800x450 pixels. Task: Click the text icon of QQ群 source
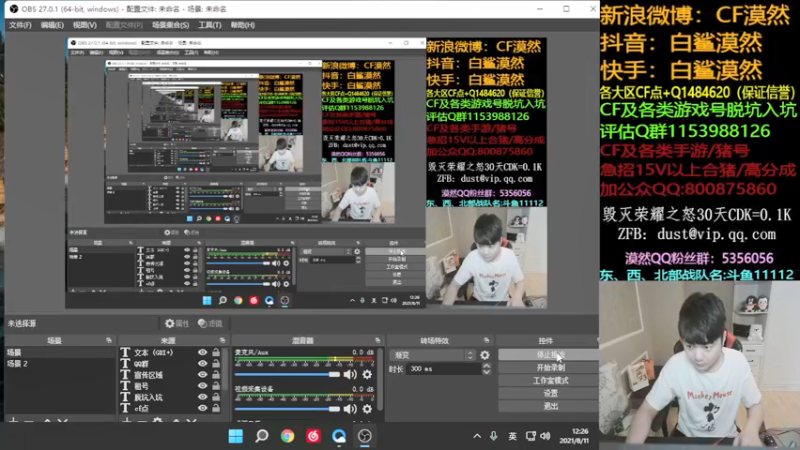(125, 364)
